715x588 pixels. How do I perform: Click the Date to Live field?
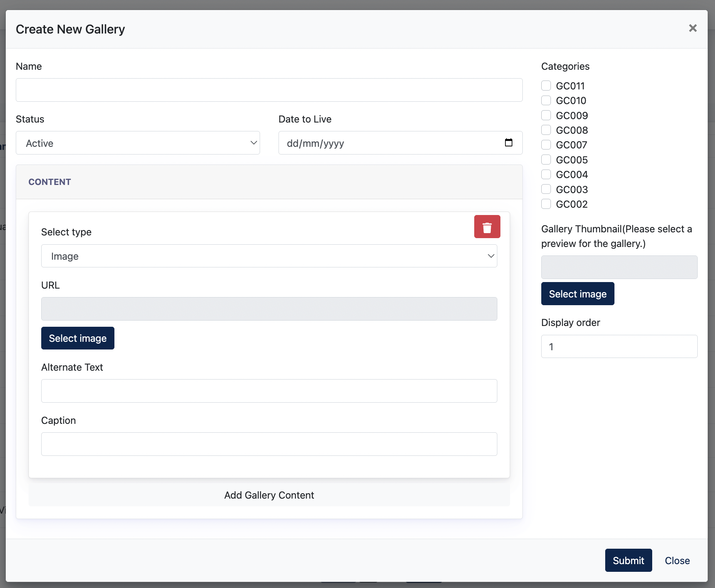(x=400, y=143)
